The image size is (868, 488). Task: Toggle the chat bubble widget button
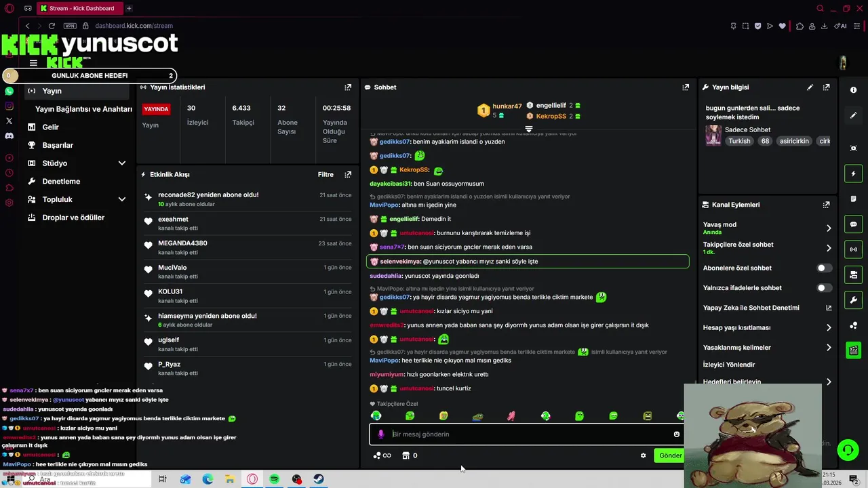(854, 224)
